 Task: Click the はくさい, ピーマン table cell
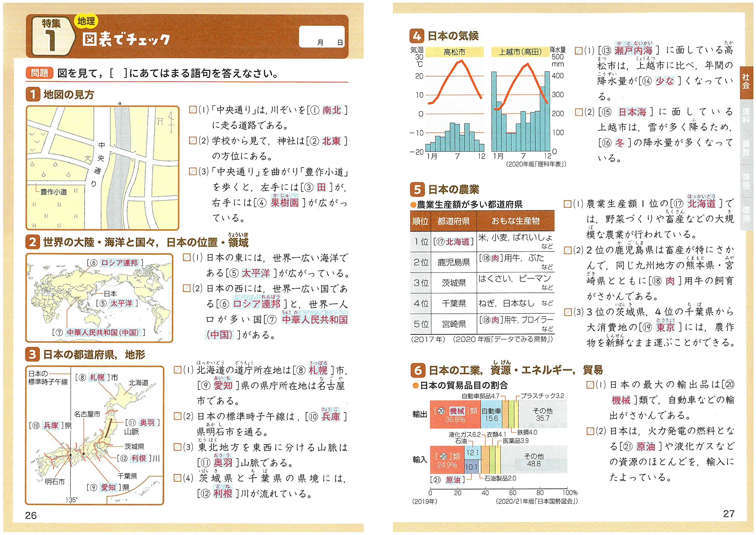515,283
